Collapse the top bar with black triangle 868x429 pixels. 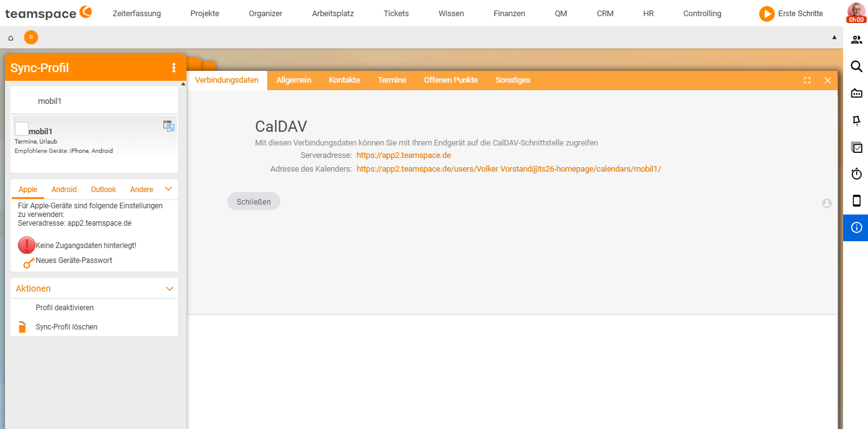coord(834,37)
